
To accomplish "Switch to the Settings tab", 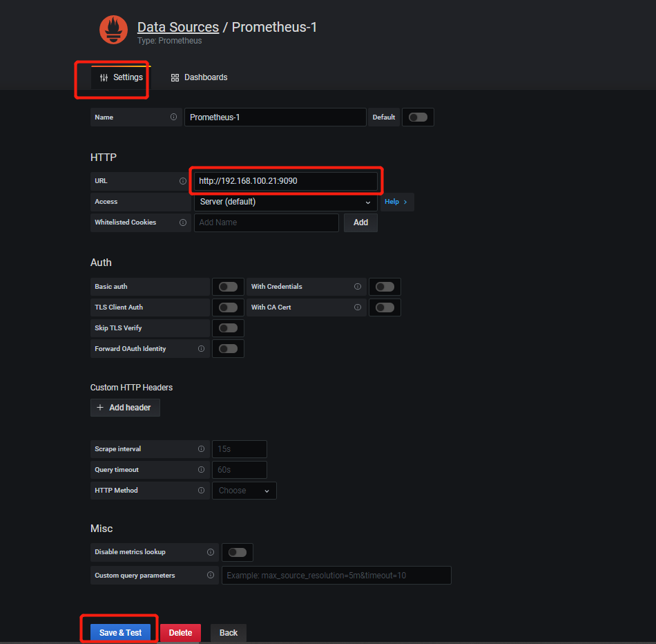I will [121, 77].
